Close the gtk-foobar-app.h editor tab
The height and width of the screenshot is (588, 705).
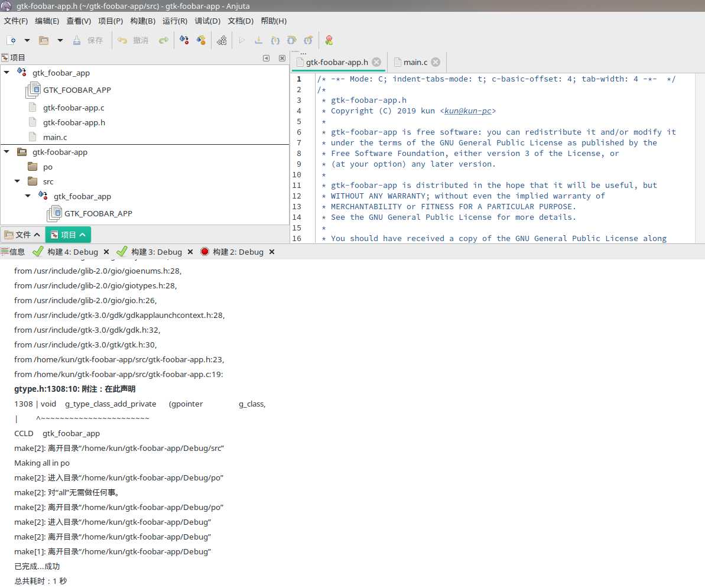376,62
